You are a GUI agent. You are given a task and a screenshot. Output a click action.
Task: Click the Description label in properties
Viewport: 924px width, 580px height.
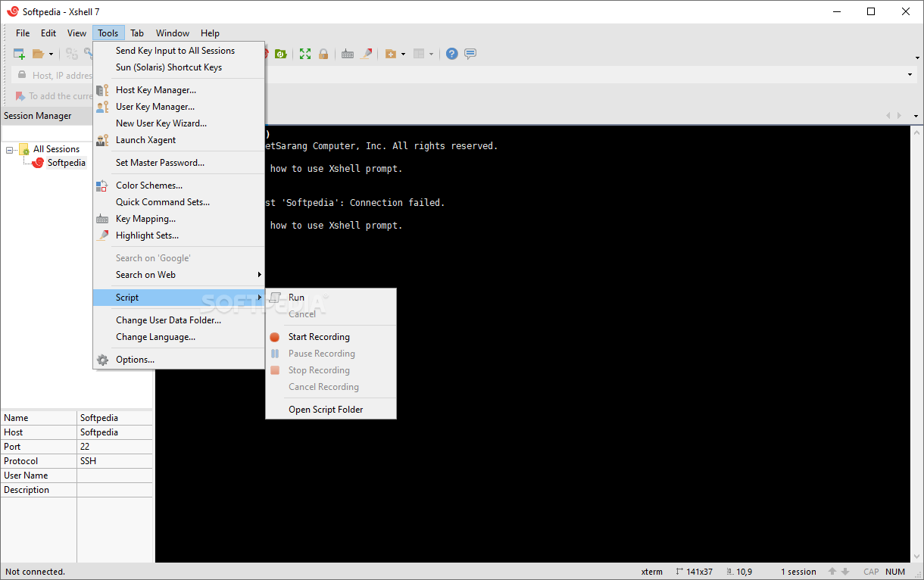[x=27, y=490]
